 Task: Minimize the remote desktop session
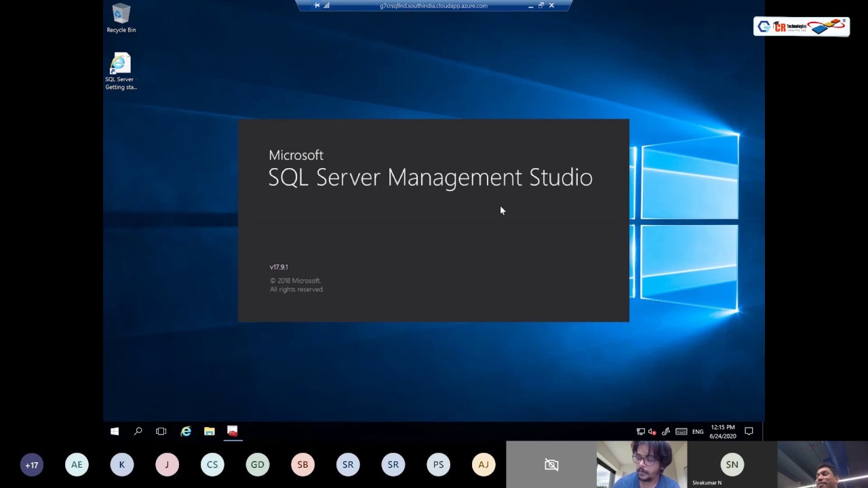[530, 5]
